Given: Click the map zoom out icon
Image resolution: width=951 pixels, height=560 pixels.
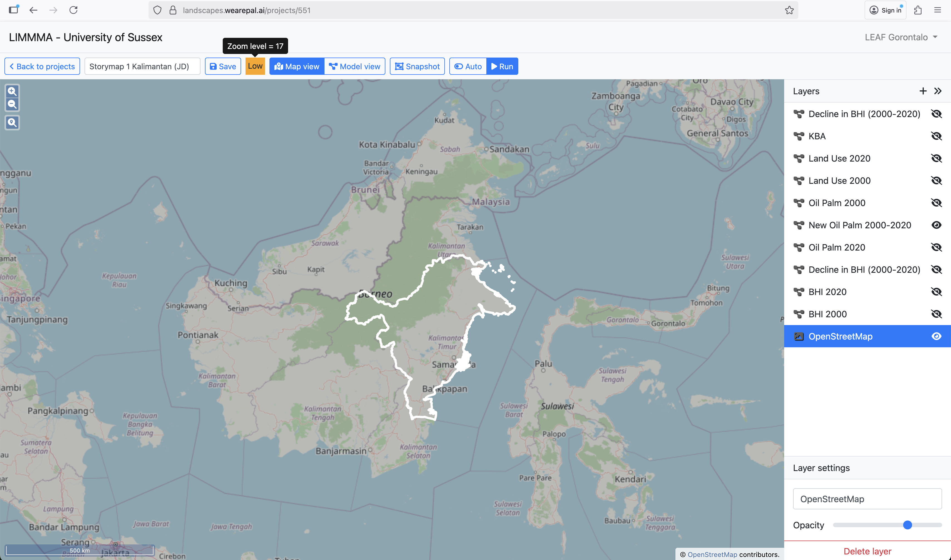Looking at the screenshot, I should point(12,105).
